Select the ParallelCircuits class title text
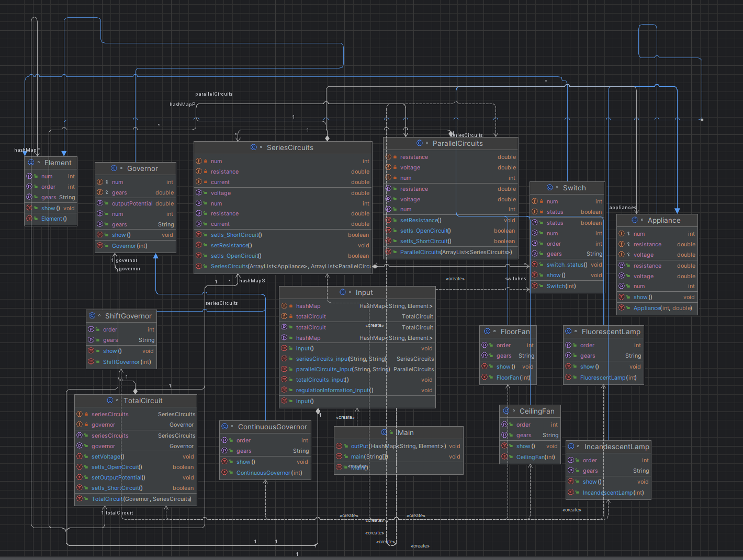This screenshot has width=743, height=560. (458, 143)
